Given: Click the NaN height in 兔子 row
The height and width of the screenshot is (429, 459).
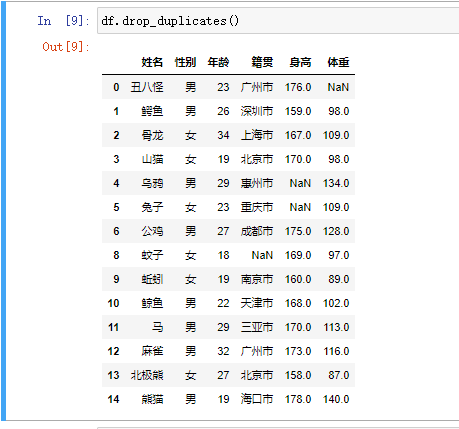Looking at the screenshot, I should coord(300,207).
